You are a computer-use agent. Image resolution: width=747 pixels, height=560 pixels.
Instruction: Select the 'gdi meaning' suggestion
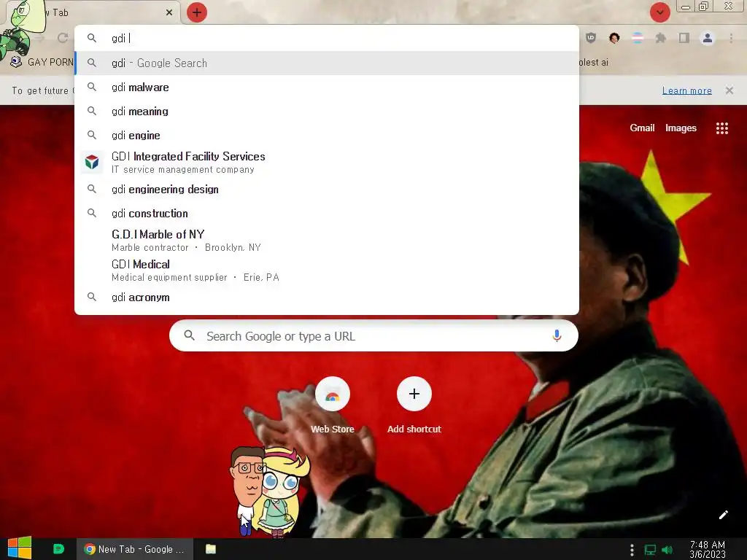tap(327, 111)
